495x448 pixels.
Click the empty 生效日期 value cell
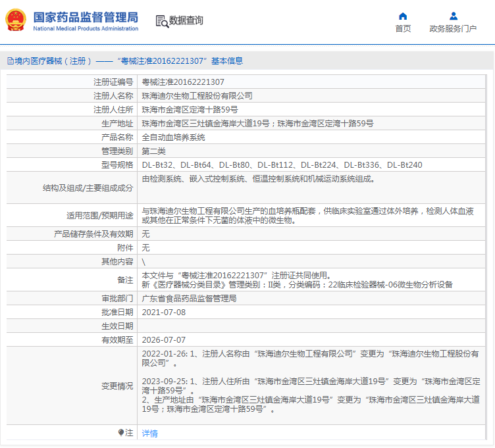(311, 326)
